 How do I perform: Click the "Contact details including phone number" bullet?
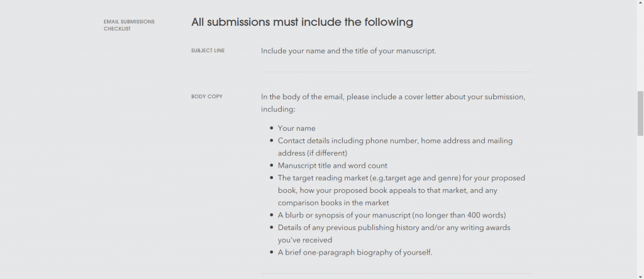point(395,141)
